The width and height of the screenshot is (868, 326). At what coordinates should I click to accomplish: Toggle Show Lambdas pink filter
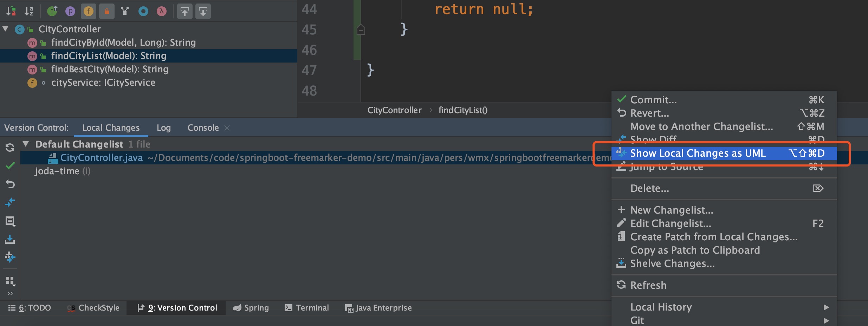click(x=162, y=11)
